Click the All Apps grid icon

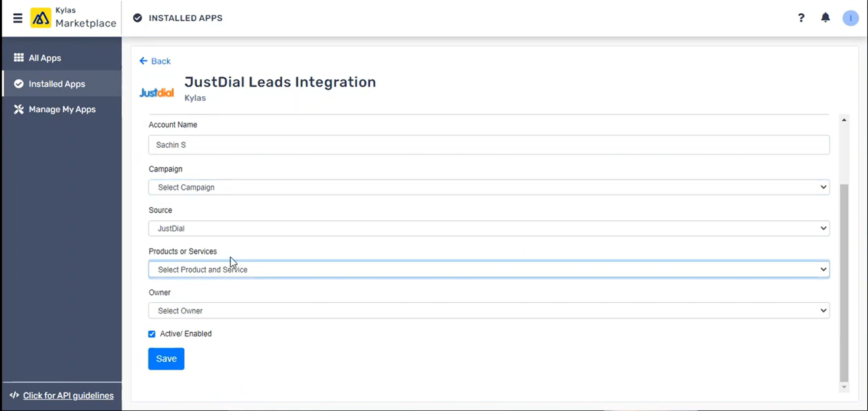pyautogui.click(x=18, y=58)
